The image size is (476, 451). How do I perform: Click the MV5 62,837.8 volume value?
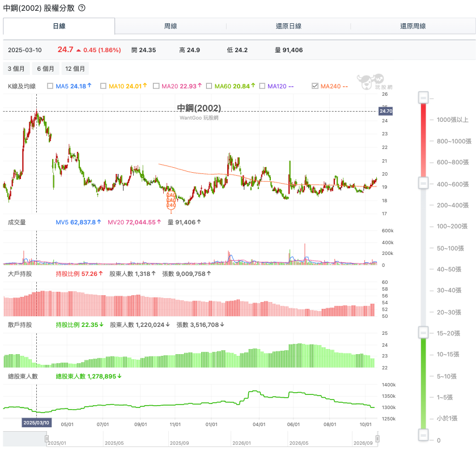coord(78,222)
